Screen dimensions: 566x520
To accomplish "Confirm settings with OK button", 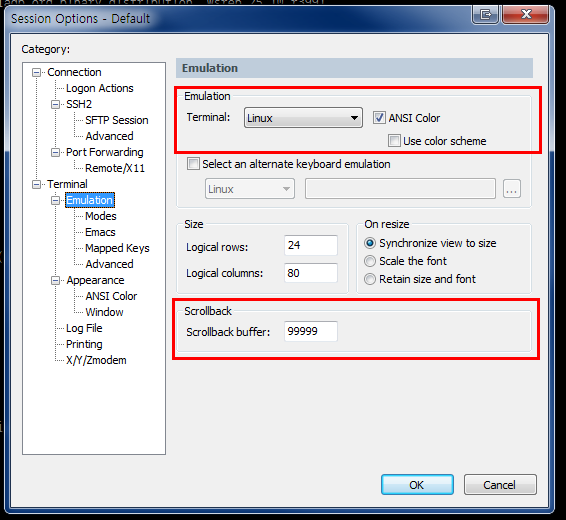I will coord(417,485).
